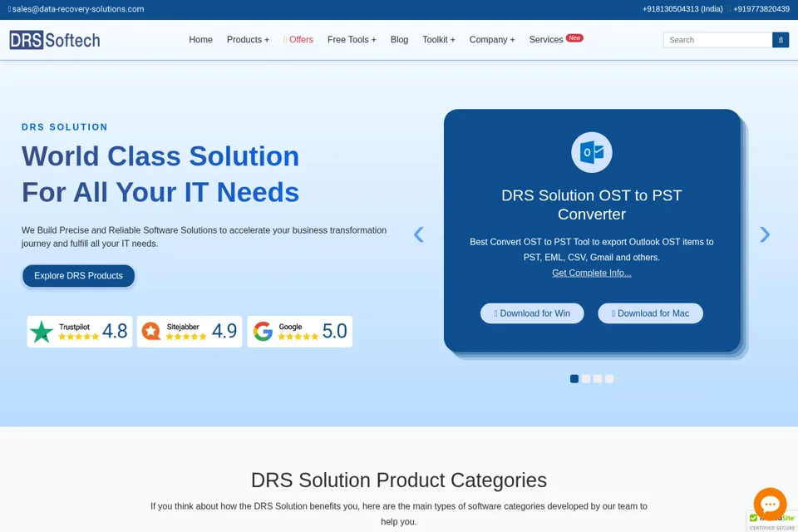Click the Google 5.0 rating card

click(x=300, y=332)
